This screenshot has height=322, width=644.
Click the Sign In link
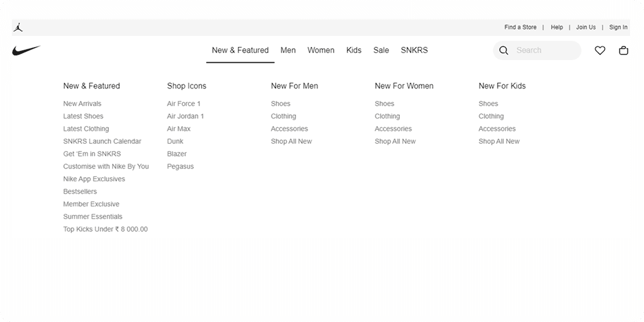click(618, 27)
